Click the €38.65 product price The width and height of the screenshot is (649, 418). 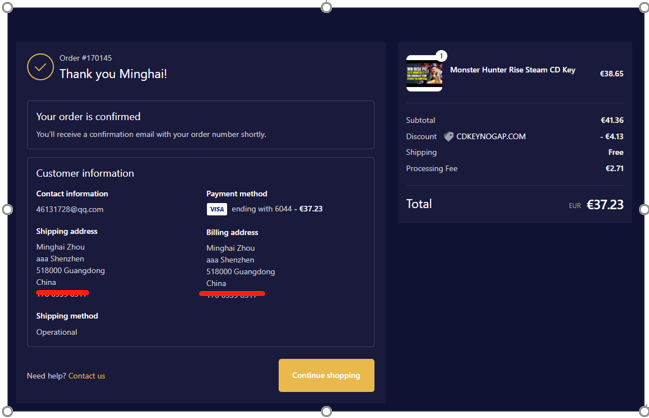click(x=612, y=74)
